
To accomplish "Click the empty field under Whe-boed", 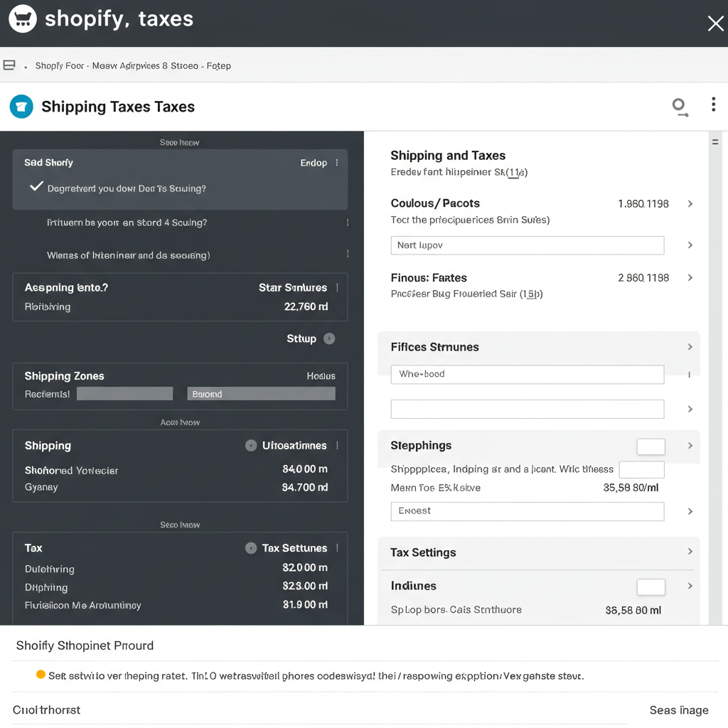I will [x=528, y=409].
